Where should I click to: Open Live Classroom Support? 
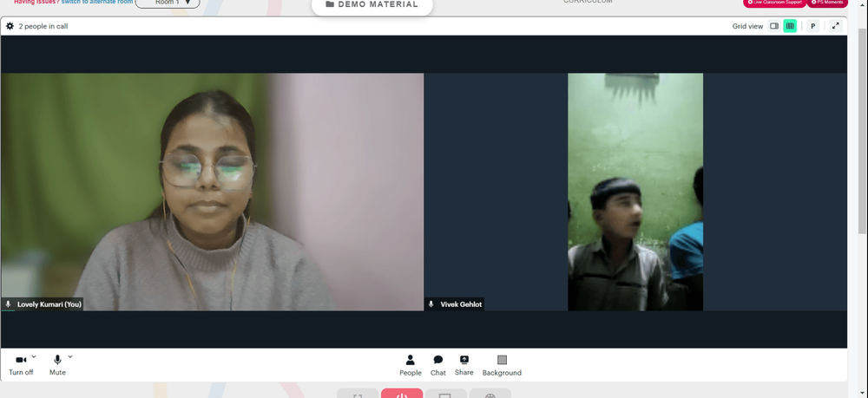point(774,3)
